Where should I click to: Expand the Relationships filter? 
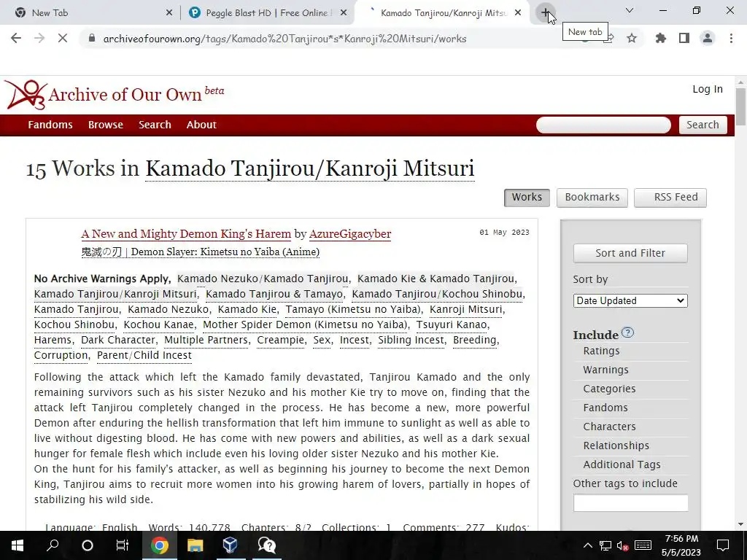(616, 446)
